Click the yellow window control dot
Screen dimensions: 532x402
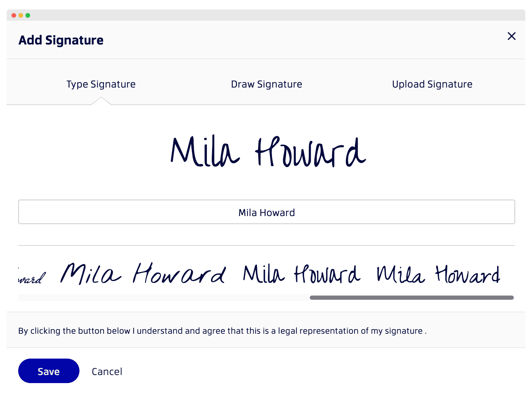[21, 15]
